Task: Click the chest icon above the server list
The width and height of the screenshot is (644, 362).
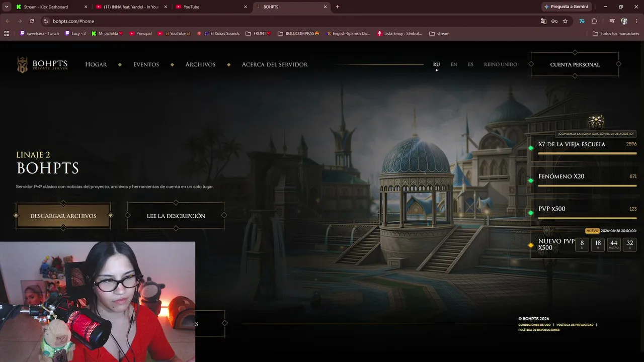Action: (x=596, y=122)
